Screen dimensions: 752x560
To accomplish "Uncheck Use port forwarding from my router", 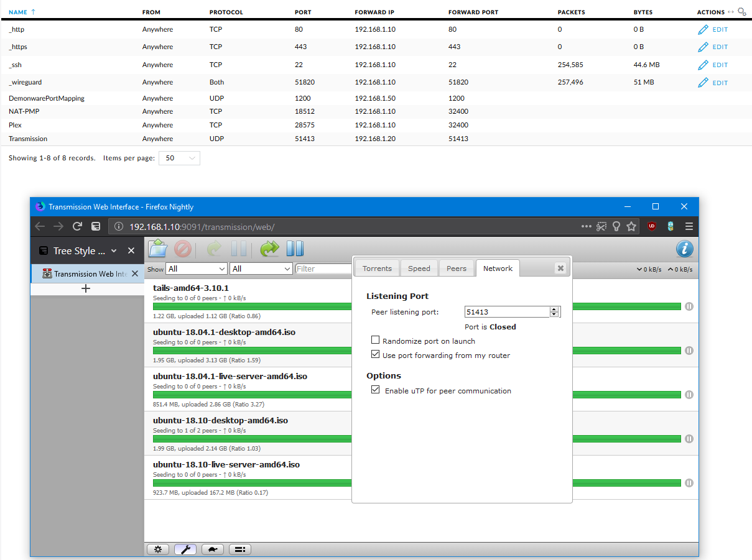I will tap(375, 355).
